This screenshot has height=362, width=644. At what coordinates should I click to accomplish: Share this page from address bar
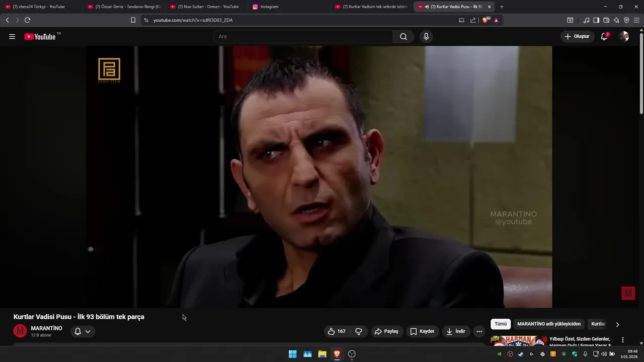point(473,20)
